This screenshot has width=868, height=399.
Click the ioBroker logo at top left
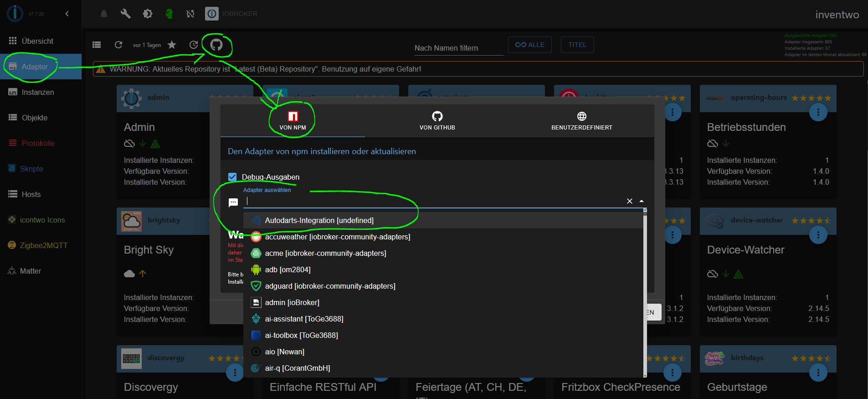[x=15, y=13]
